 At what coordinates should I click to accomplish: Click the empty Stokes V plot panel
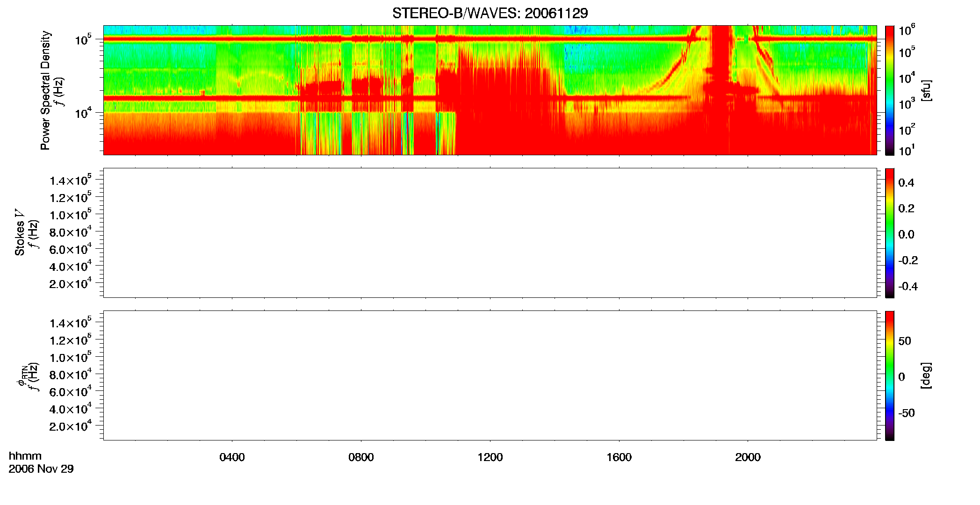pyautogui.click(x=490, y=233)
